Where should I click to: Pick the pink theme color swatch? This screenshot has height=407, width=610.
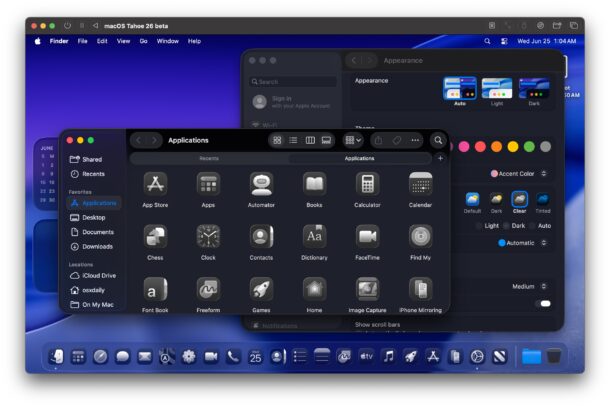click(x=464, y=147)
